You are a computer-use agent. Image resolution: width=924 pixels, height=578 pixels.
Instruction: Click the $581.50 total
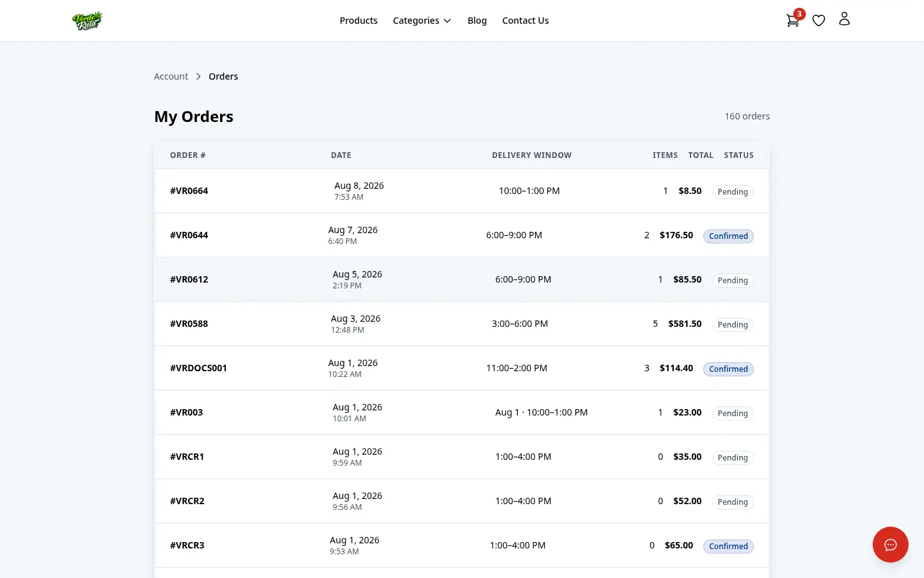[685, 324]
